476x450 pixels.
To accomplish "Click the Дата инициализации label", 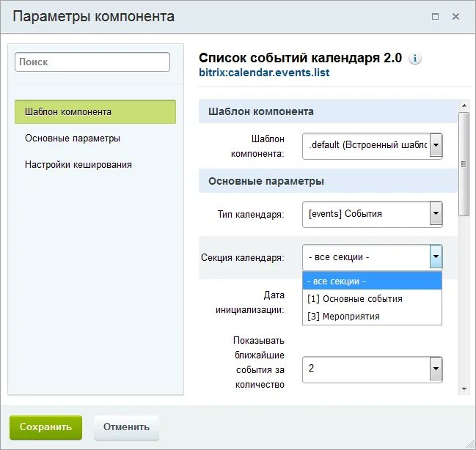I will pyautogui.click(x=250, y=303).
